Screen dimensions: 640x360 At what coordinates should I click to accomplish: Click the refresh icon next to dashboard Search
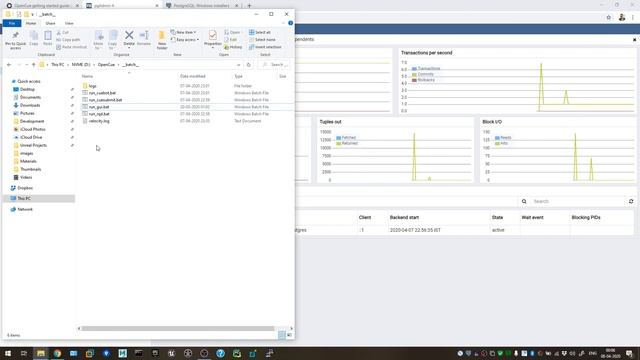631,201
